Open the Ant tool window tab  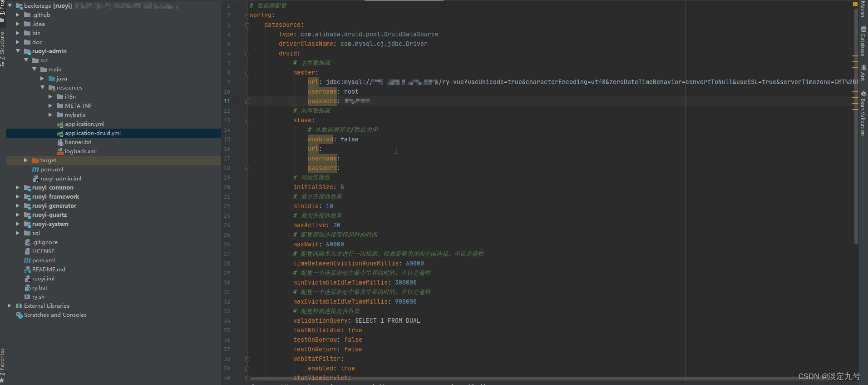click(863, 73)
